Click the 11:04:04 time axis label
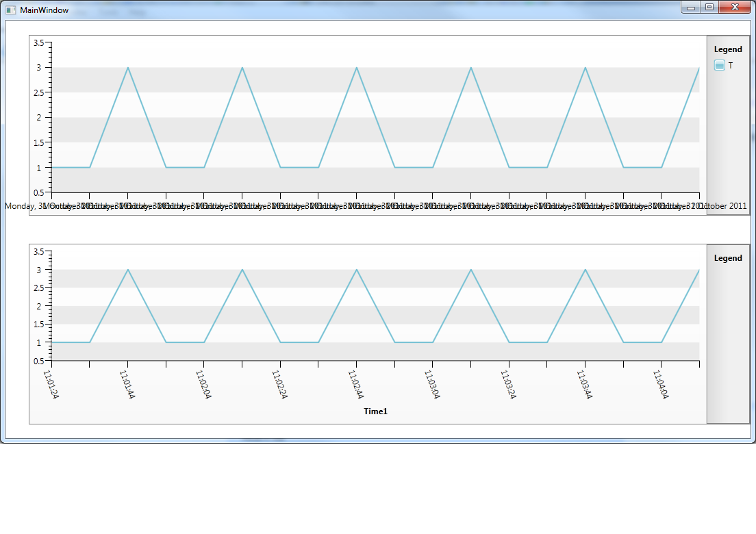 click(x=660, y=384)
